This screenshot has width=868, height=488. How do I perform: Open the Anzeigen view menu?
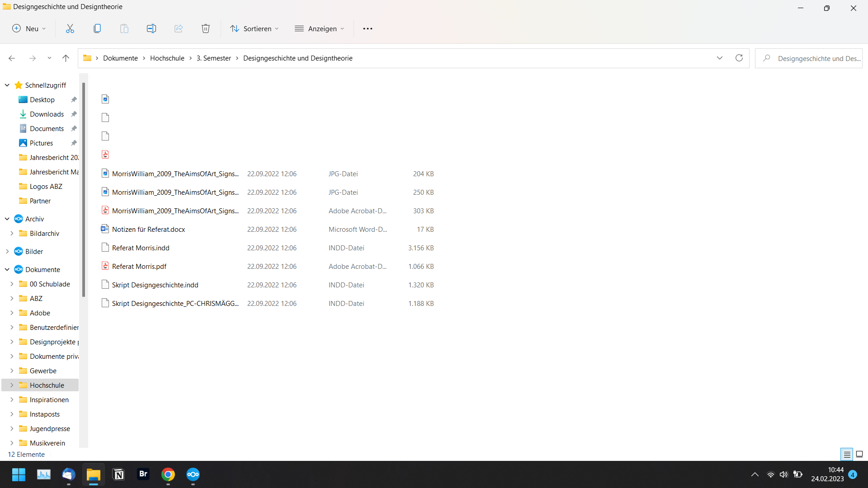[319, 28]
